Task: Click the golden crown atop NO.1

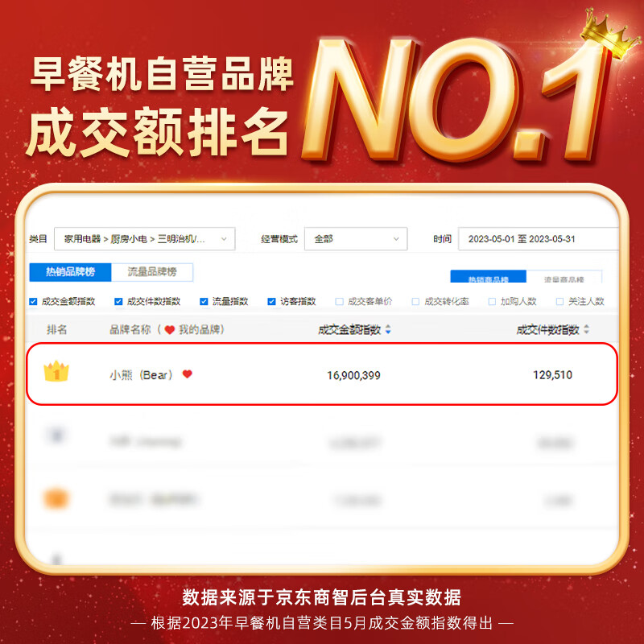Action: [609, 34]
